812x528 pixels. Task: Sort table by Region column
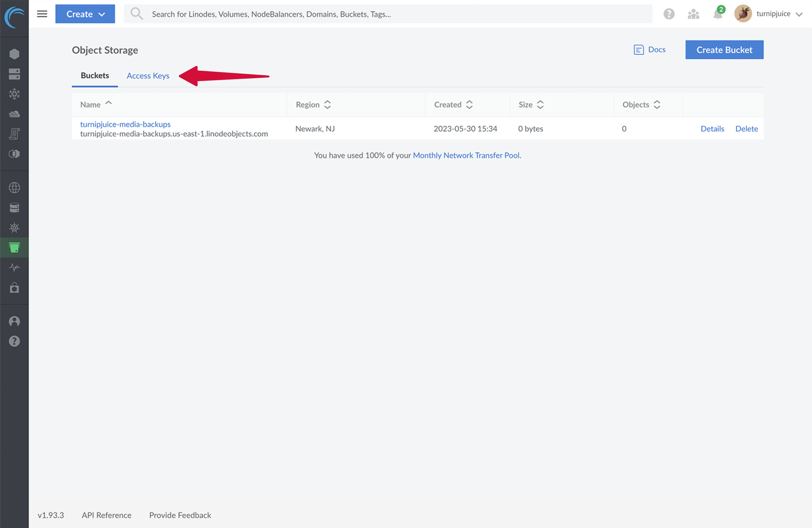pyautogui.click(x=313, y=105)
